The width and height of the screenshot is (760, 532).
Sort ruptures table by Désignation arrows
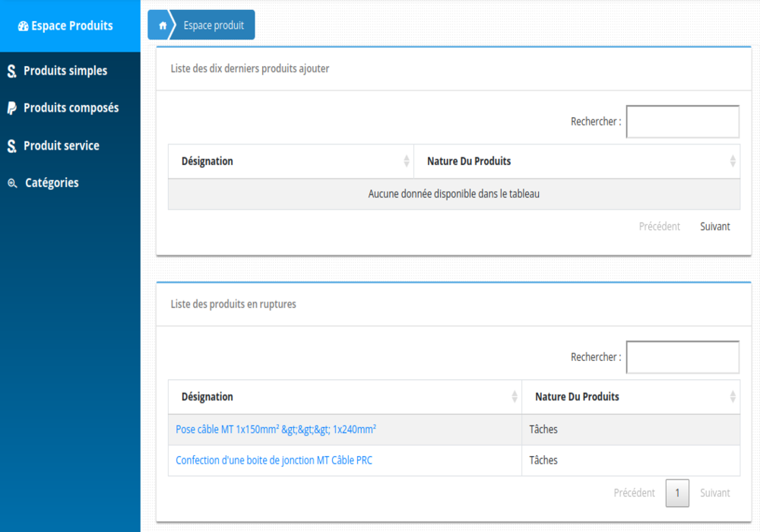(x=515, y=397)
